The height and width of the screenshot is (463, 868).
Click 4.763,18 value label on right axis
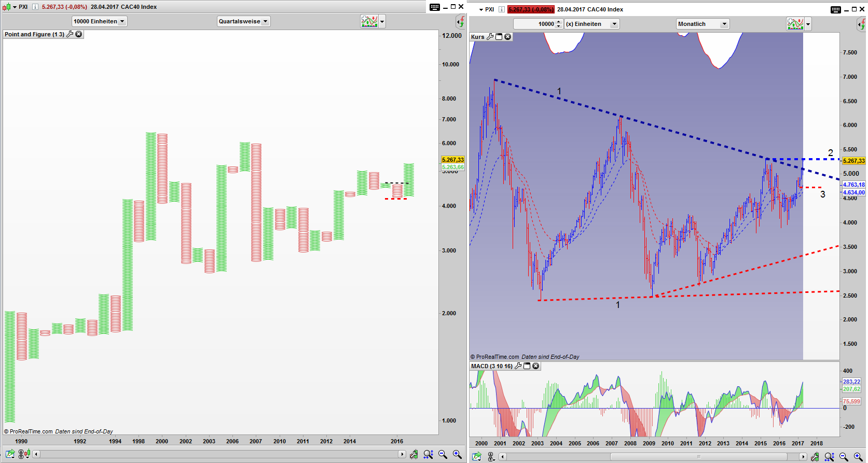(x=853, y=185)
